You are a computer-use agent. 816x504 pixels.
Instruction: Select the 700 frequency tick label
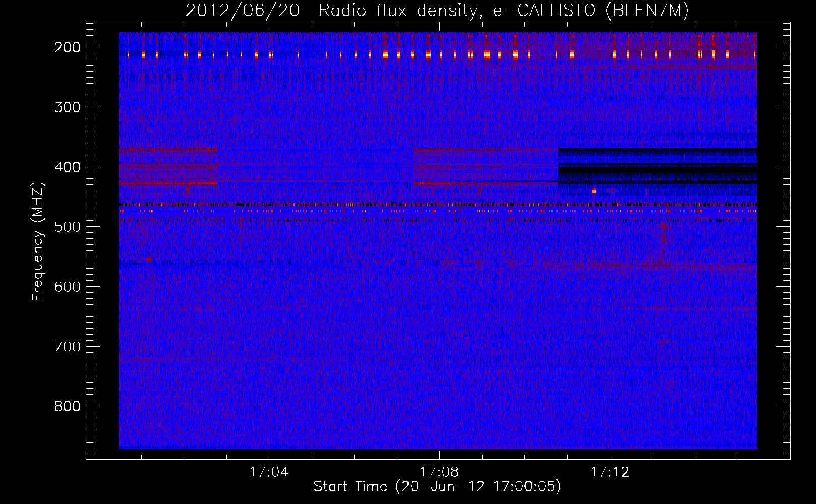tap(67, 347)
